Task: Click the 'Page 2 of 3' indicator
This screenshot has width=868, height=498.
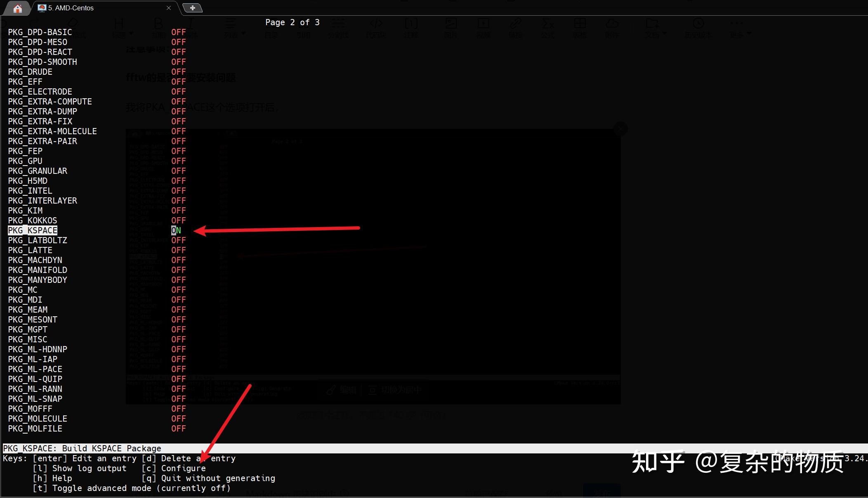Action: pyautogui.click(x=292, y=22)
